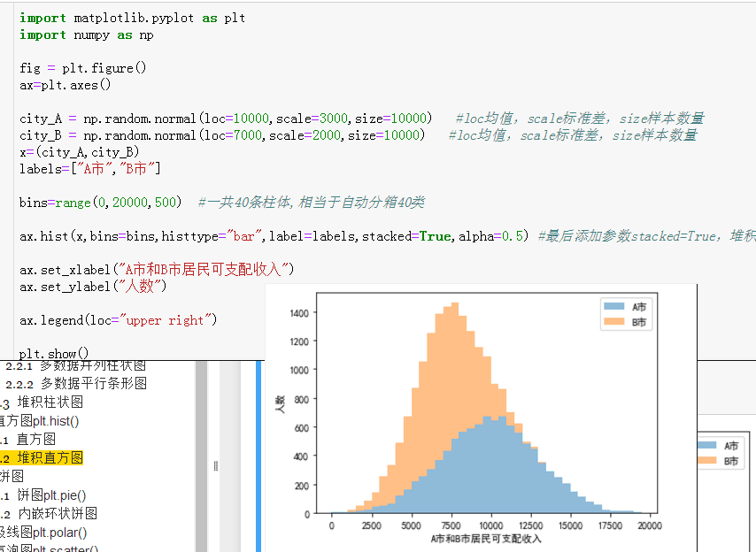
Task: Click the 'city_B = np.random.normal' code line
Action: coord(222,135)
